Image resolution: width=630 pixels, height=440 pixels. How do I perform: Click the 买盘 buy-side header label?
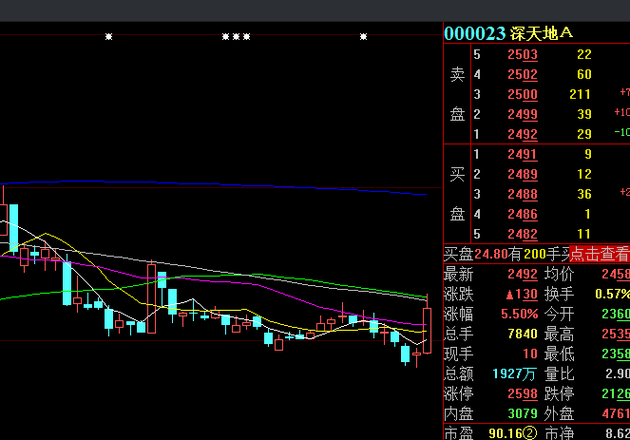(457, 194)
